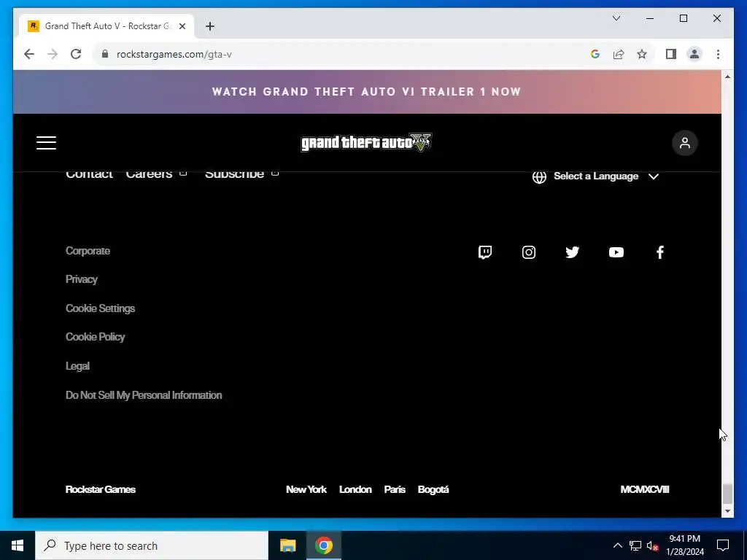Image resolution: width=747 pixels, height=560 pixels.
Task: Click scrollbar down arrow
Action: tap(727, 511)
